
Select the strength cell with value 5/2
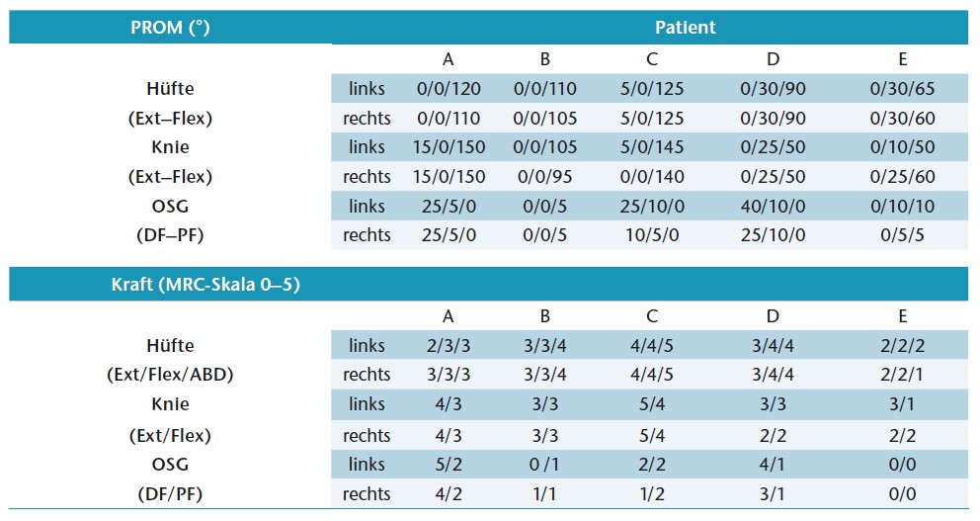[x=448, y=465]
